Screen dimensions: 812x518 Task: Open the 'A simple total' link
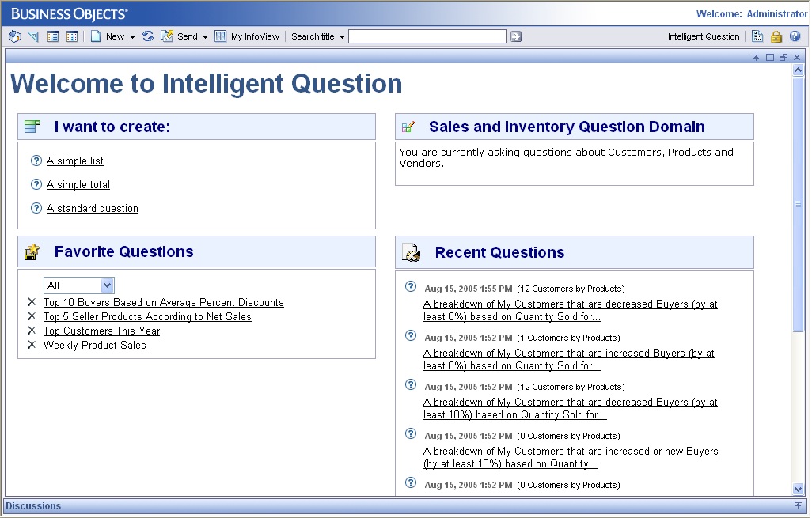pyautogui.click(x=78, y=185)
